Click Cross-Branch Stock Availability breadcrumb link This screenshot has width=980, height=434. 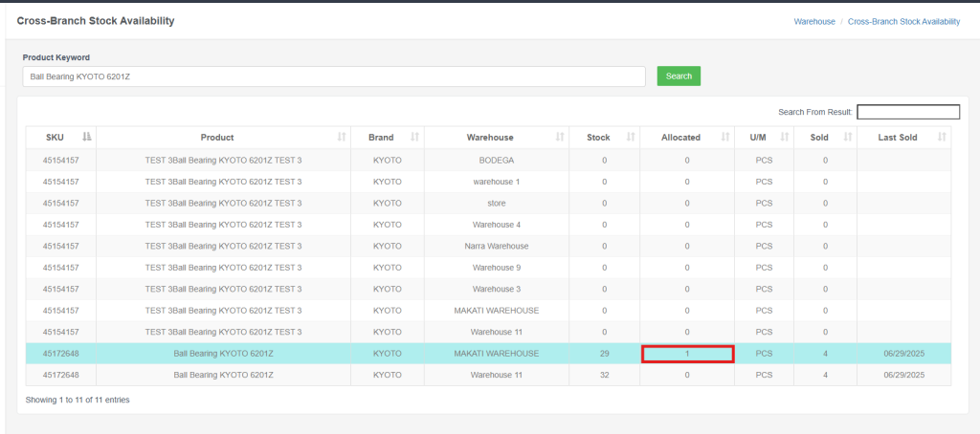(x=903, y=21)
